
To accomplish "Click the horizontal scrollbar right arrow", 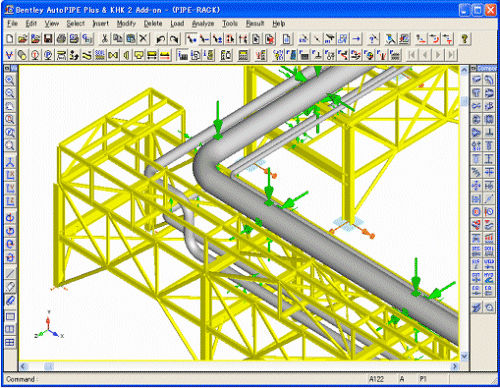I will click(x=455, y=366).
